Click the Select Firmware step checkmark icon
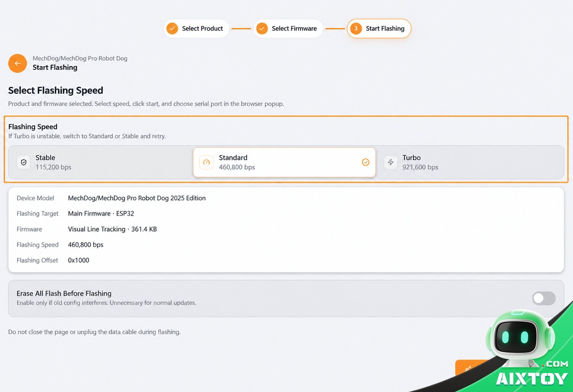Image resolution: width=573 pixels, height=392 pixels. coord(262,29)
